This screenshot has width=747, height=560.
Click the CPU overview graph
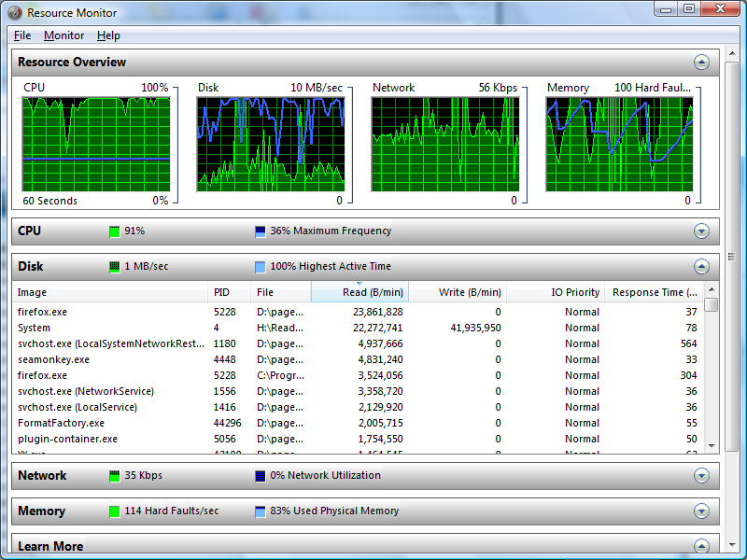[x=96, y=145]
